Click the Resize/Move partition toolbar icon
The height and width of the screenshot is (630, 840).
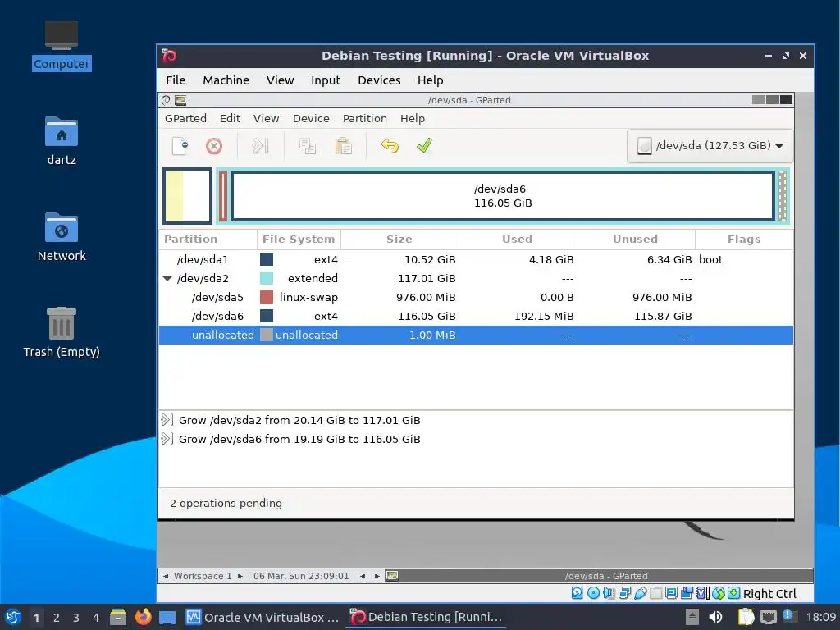260,146
